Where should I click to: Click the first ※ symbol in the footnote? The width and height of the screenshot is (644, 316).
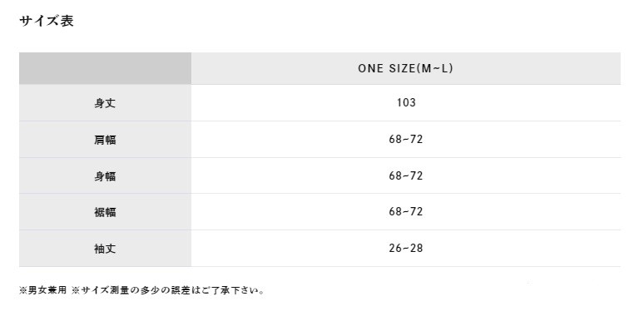(x=23, y=290)
